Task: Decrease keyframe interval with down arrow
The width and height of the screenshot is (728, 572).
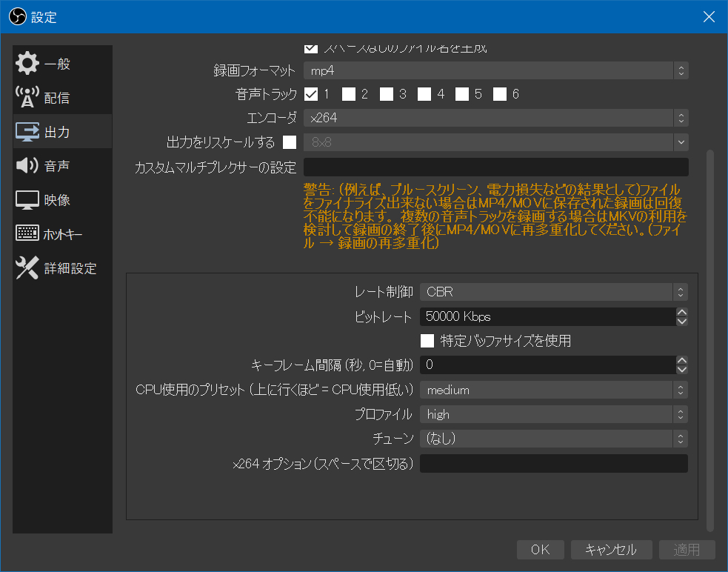Action: 682,370
